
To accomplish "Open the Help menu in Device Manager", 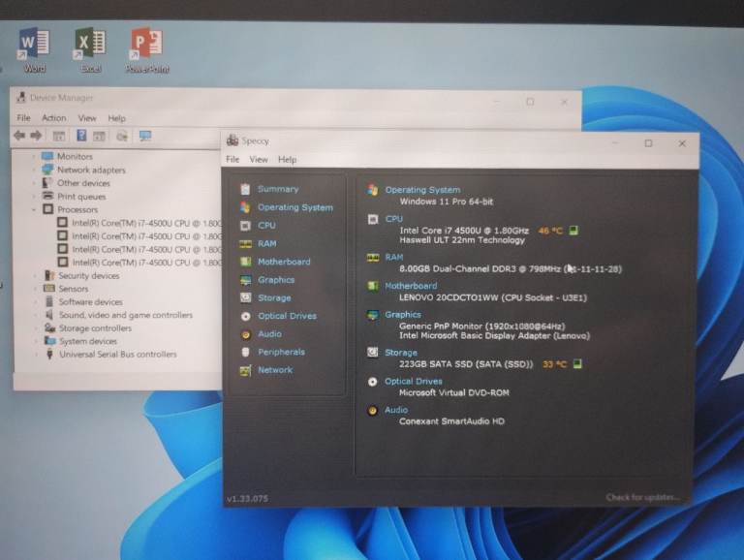I will tap(116, 118).
